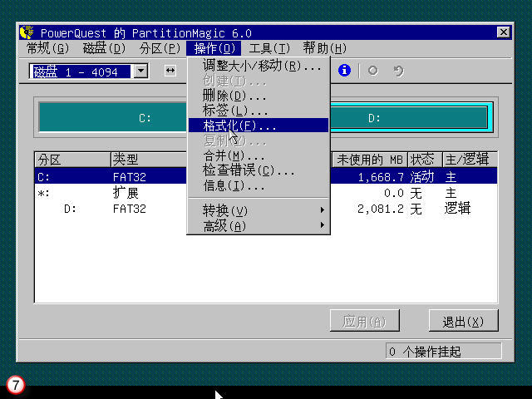Select the C: FAT32 partition row

coord(266,177)
